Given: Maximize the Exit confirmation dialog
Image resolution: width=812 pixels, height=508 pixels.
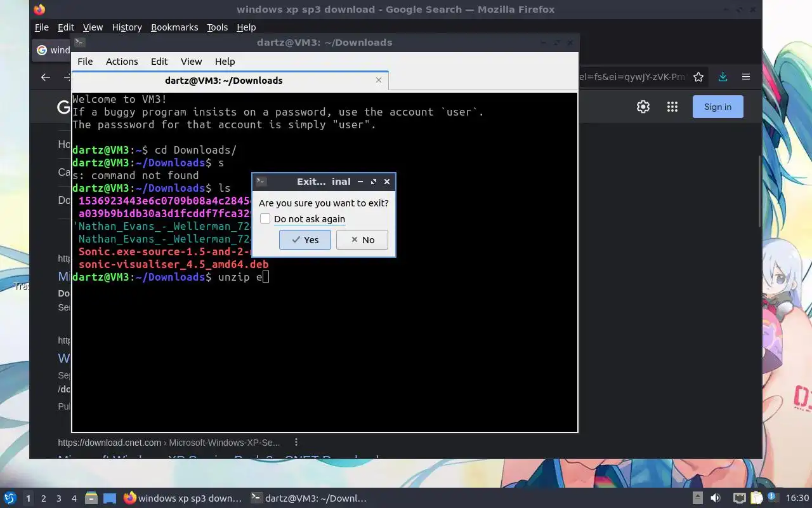Looking at the screenshot, I should [374, 182].
